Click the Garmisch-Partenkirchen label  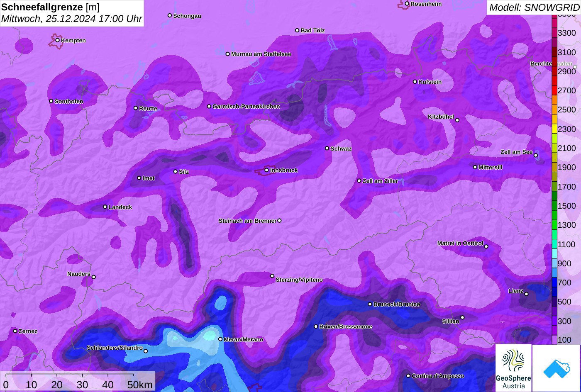click(246, 107)
